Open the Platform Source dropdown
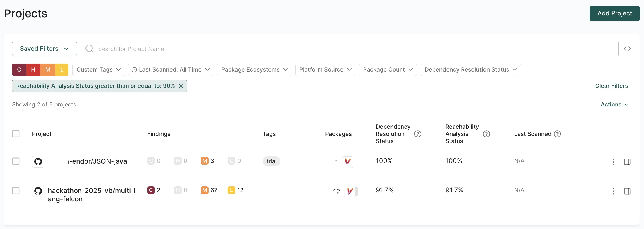 coord(325,70)
